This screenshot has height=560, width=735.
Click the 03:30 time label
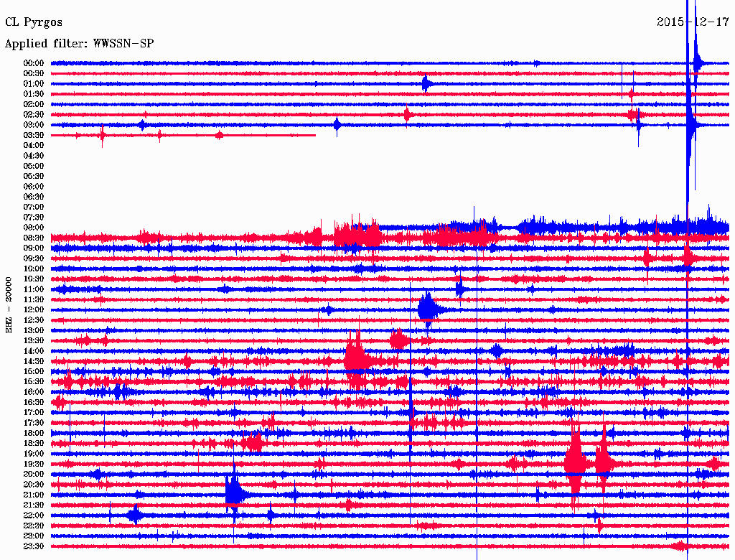pyautogui.click(x=34, y=135)
